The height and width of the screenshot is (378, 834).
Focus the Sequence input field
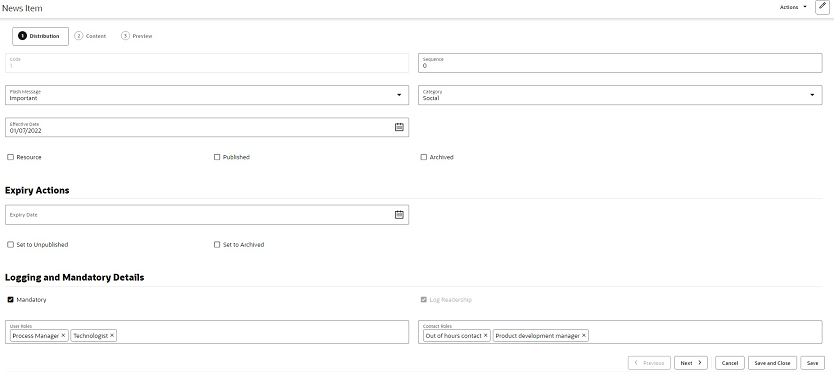[620, 63]
